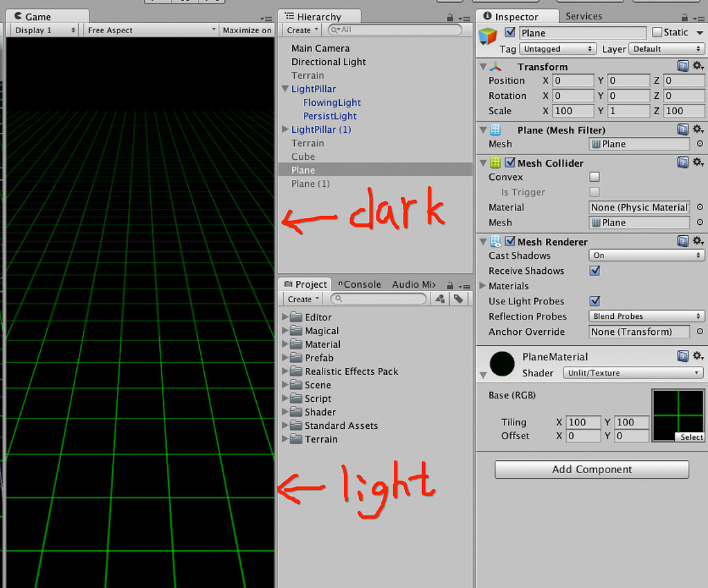Switch to the Console tab

point(359,284)
